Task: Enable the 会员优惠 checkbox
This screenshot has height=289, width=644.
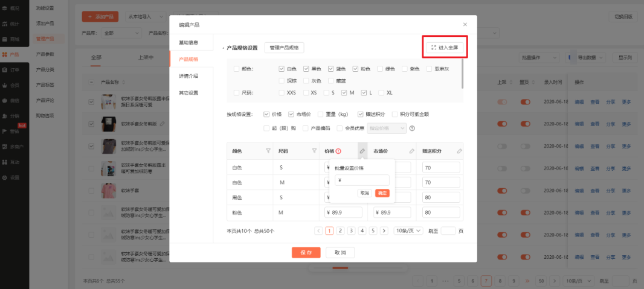Action: pos(340,129)
